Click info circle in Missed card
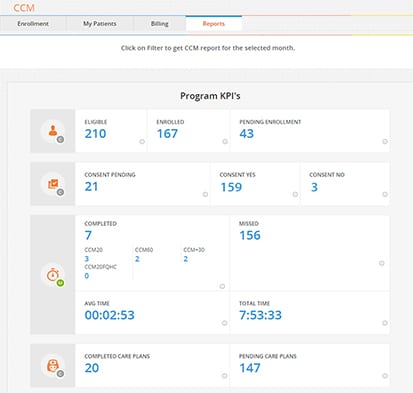The height and width of the screenshot is (393, 413). (382, 263)
